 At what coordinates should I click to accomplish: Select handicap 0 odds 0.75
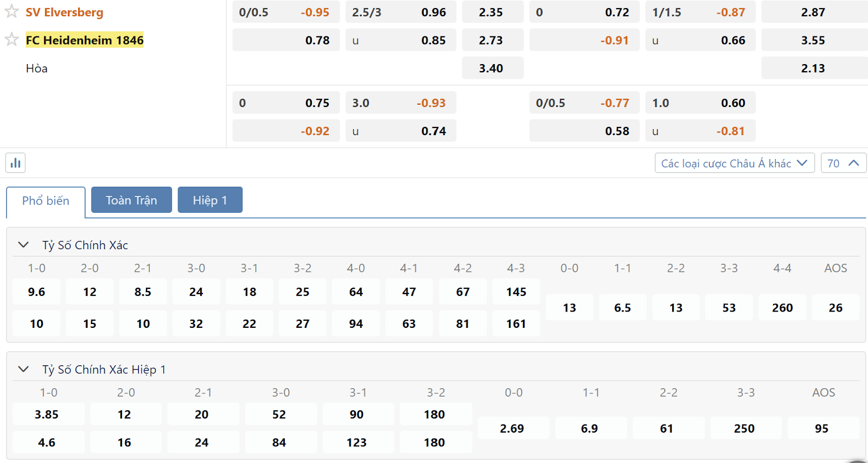coord(286,103)
